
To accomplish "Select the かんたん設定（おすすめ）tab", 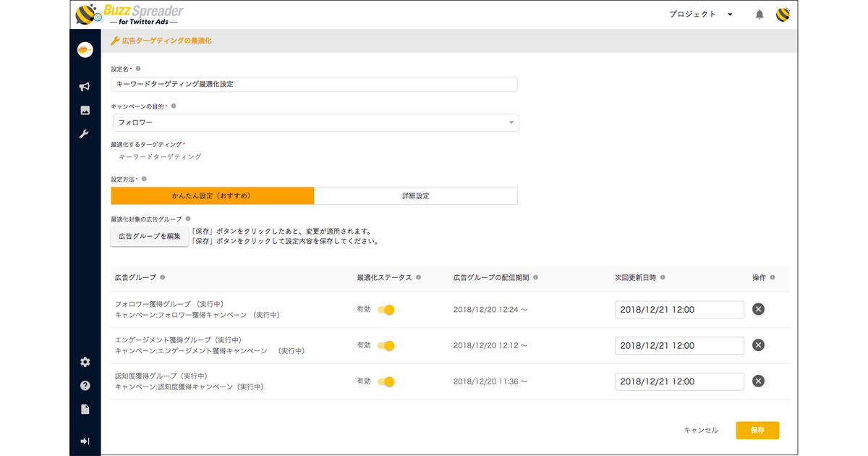I will click(212, 195).
